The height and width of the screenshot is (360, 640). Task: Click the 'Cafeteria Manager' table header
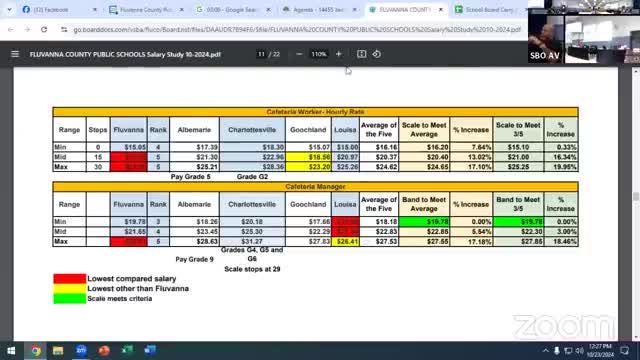[315, 187]
